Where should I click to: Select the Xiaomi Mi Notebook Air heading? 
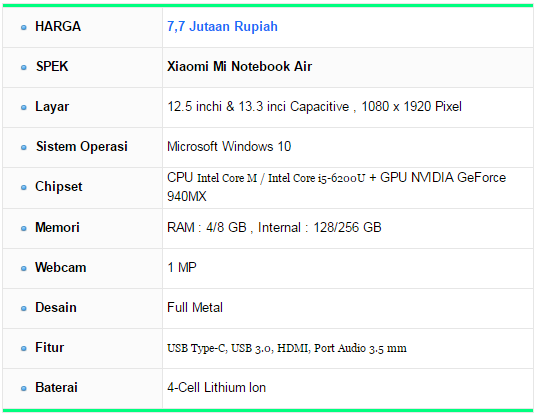click(239, 66)
